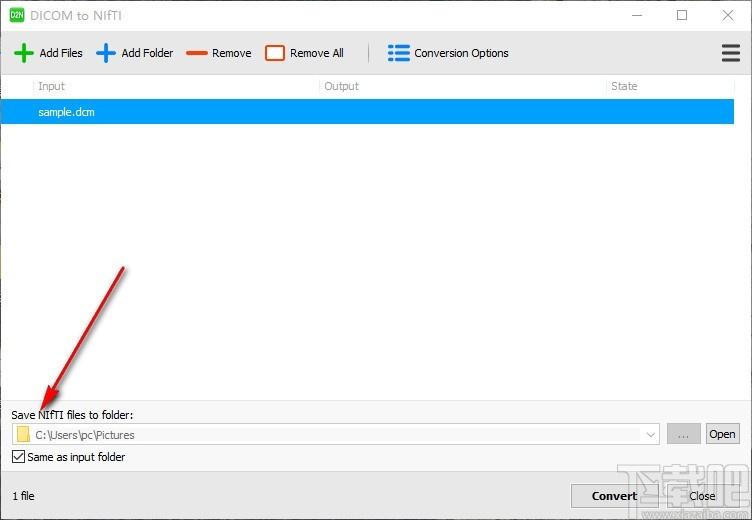This screenshot has width=752, height=520.
Task: Click the Add Files label
Action: click(x=61, y=53)
